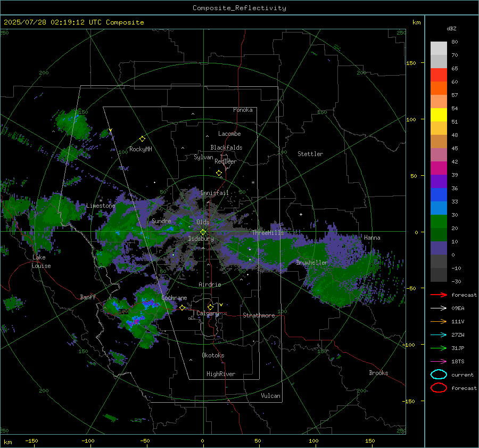Pick the orange swatch beside 60 dBZ
The height and width of the screenshot is (448, 479).
tap(439, 88)
